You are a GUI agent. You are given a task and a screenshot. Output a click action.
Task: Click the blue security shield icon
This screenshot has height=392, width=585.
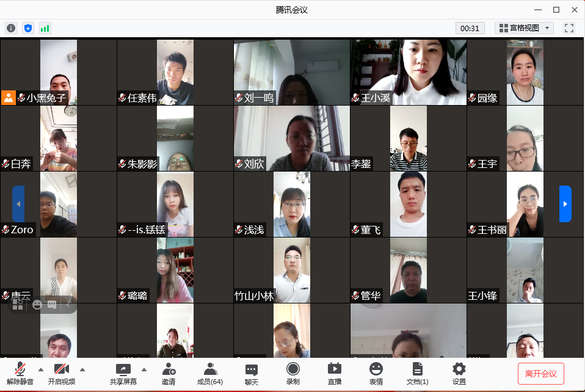[27, 28]
